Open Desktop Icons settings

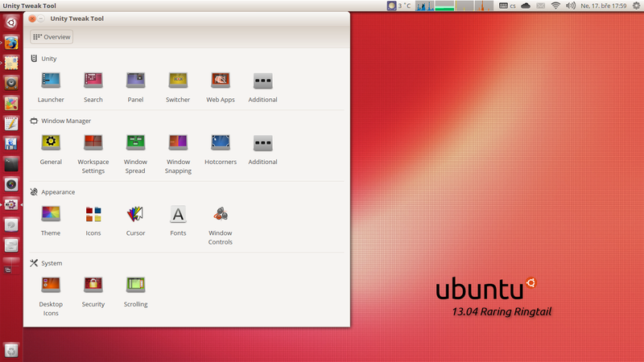click(51, 296)
